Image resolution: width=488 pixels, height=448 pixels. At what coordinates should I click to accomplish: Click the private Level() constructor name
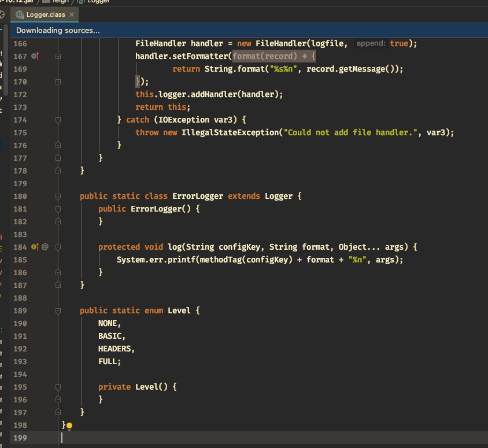click(x=147, y=387)
